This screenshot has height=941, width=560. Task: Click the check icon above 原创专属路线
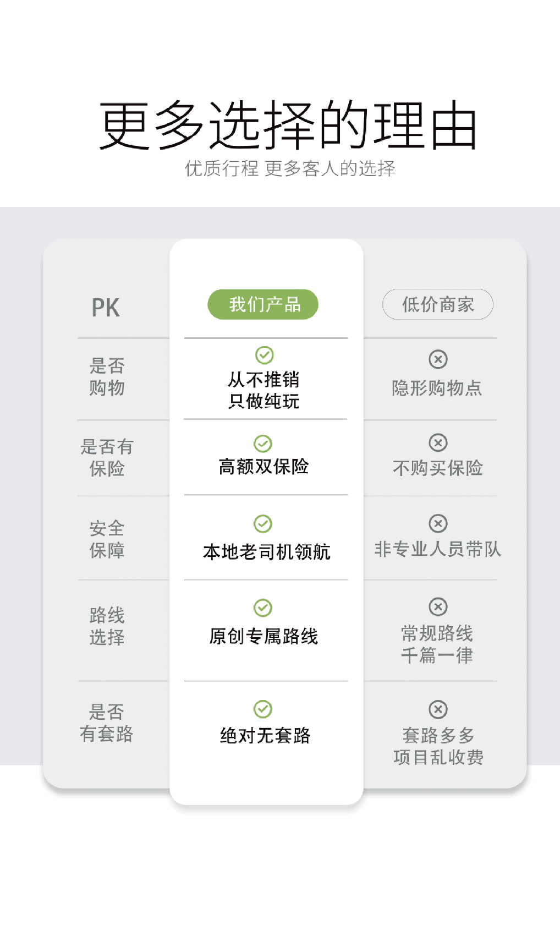click(263, 608)
